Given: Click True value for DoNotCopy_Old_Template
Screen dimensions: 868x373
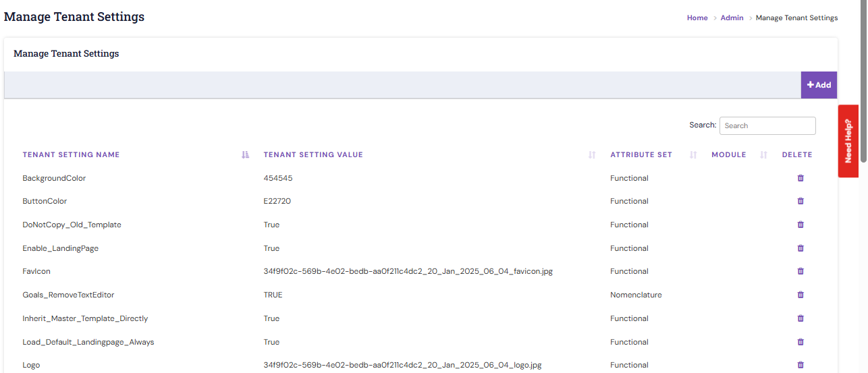Looking at the screenshot, I should (271, 225).
